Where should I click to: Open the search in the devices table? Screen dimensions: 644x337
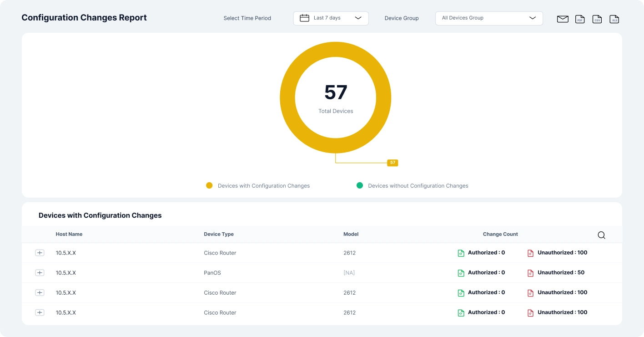click(x=601, y=235)
